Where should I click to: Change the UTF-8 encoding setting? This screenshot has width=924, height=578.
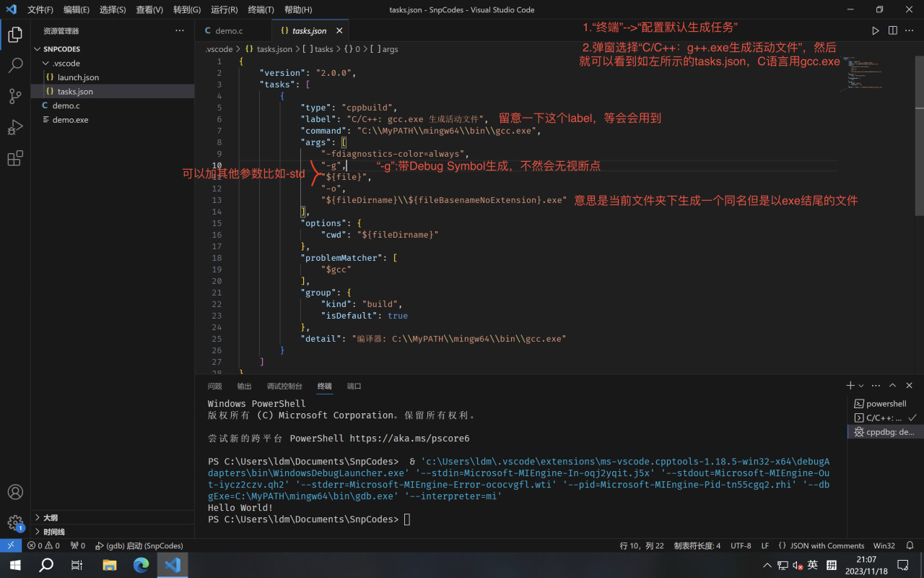741,545
